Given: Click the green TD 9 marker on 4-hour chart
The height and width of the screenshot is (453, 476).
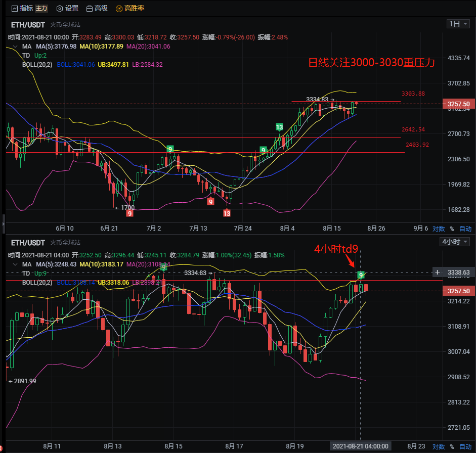Looking at the screenshot, I should pyautogui.click(x=361, y=275).
